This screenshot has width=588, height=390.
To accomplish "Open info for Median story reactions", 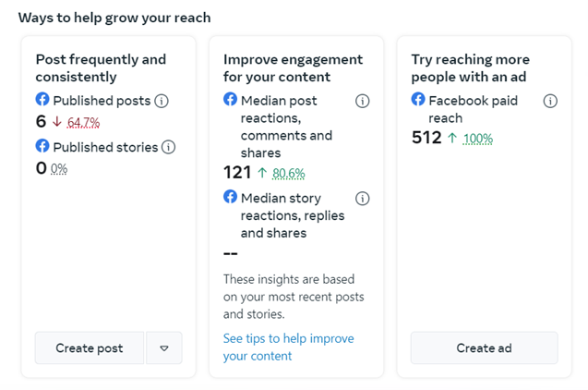I will pos(363,198).
